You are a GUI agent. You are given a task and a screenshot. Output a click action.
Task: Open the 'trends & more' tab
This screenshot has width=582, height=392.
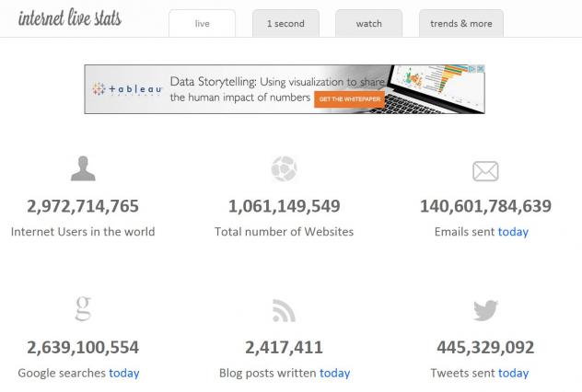pyautogui.click(x=460, y=23)
